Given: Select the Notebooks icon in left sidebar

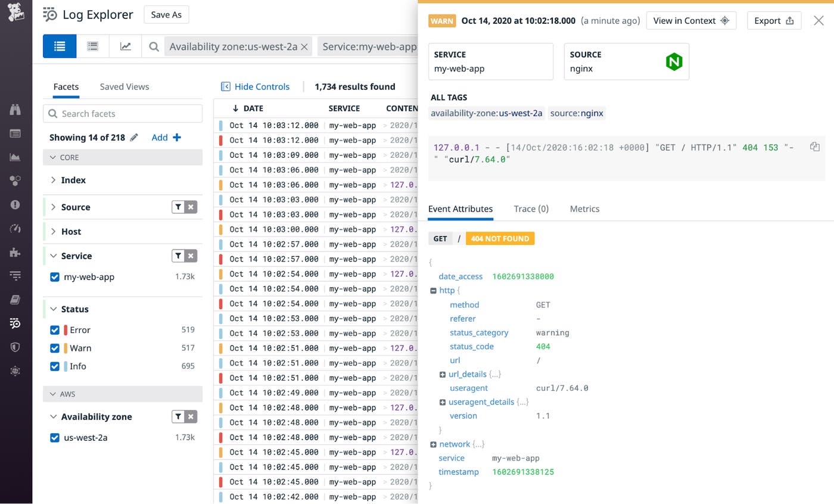Looking at the screenshot, I should pyautogui.click(x=15, y=300).
